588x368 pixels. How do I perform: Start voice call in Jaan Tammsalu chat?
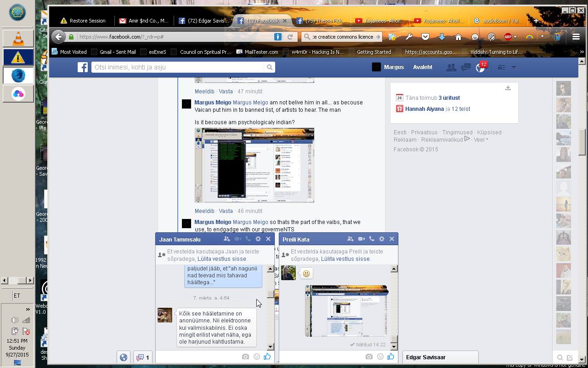pos(248,239)
